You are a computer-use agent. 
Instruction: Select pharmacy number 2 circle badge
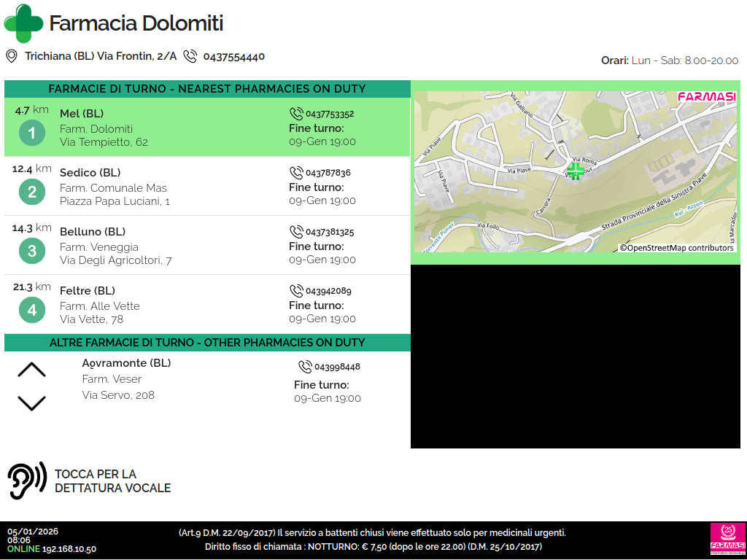point(31,192)
